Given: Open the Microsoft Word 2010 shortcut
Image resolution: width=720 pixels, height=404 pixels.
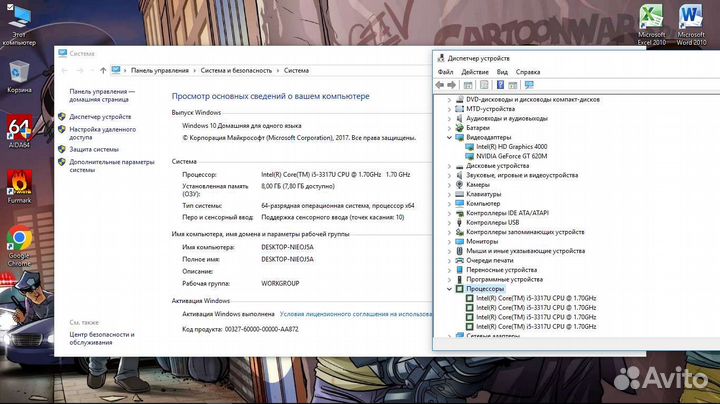Looking at the screenshot, I should pyautogui.click(x=691, y=24).
